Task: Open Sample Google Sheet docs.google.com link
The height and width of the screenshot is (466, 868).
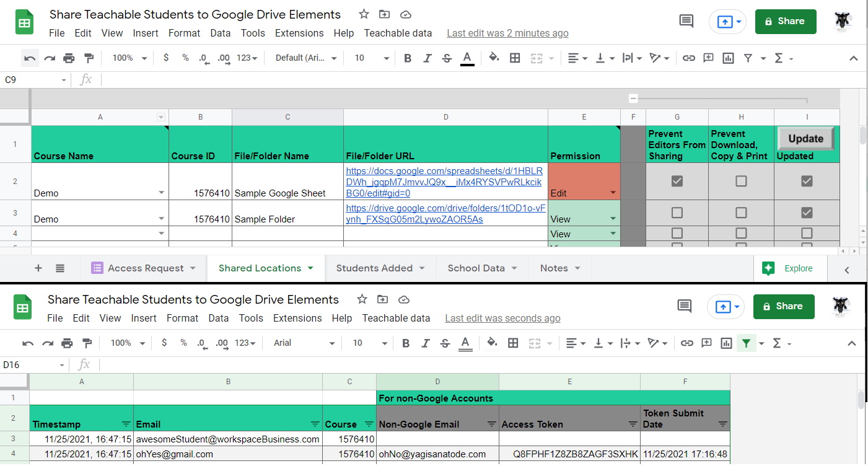Action: (x=444, y=182)
